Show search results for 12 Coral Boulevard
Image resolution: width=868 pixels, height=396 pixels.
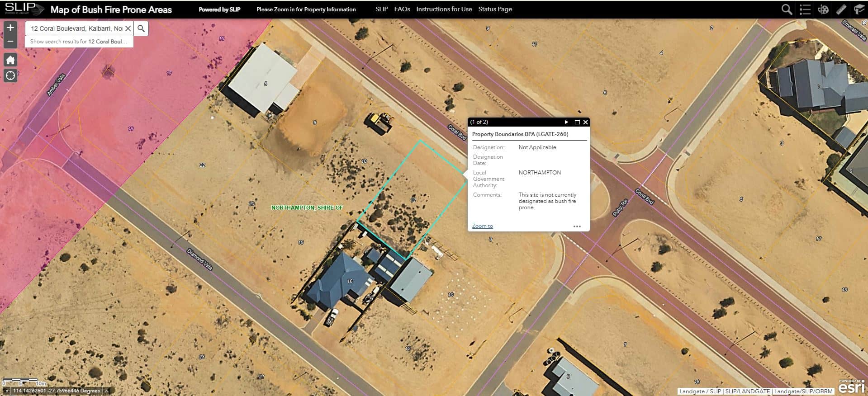click(79, 42)
